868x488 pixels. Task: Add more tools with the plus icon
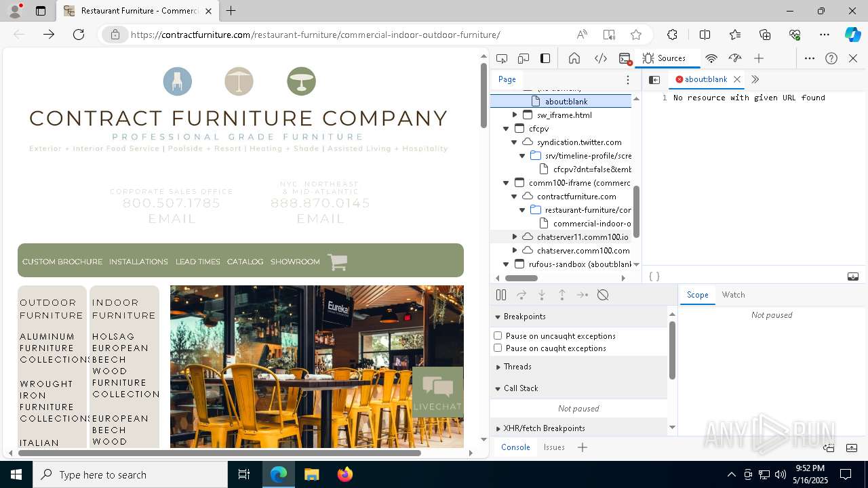(x=759, y=58)
